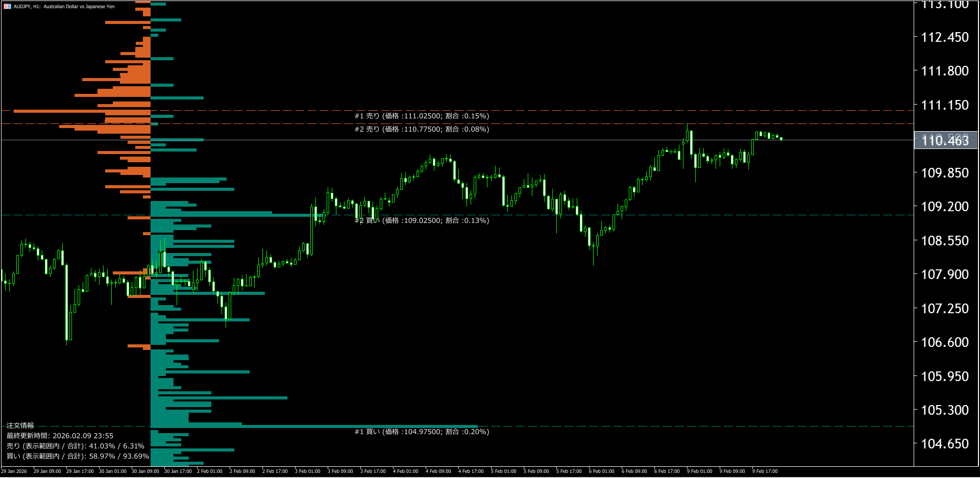
Task: Click the 6 Feb 17:00 time label
Action: tap(667, 471)
